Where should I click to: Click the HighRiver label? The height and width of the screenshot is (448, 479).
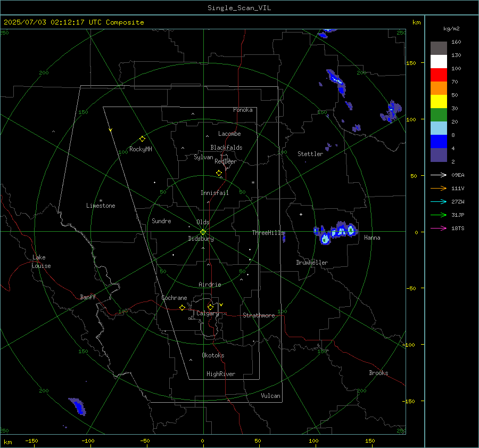click(221, 374)
